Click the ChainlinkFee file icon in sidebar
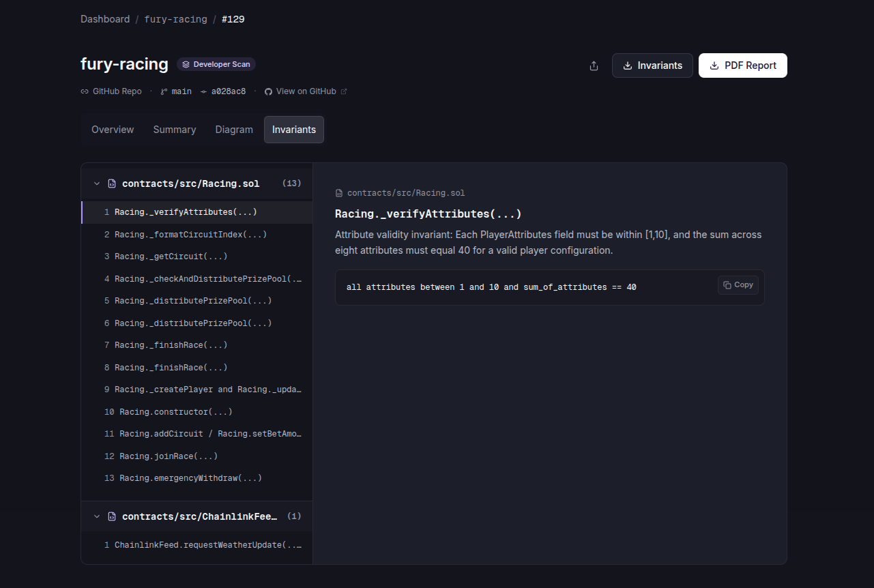This screenshot has width=874, height=588. tap(112, 516)
